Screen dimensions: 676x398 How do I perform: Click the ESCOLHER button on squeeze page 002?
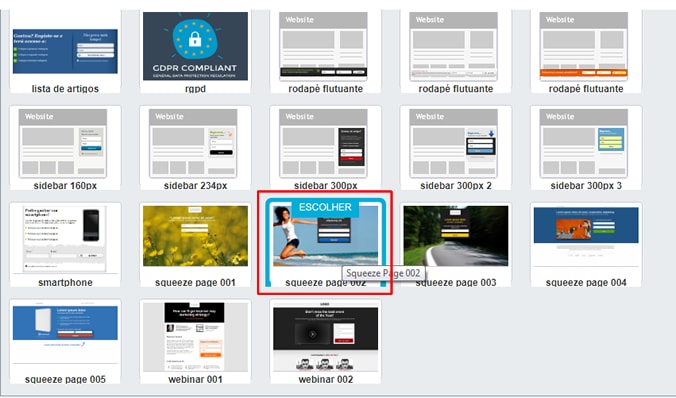(325, 207)
